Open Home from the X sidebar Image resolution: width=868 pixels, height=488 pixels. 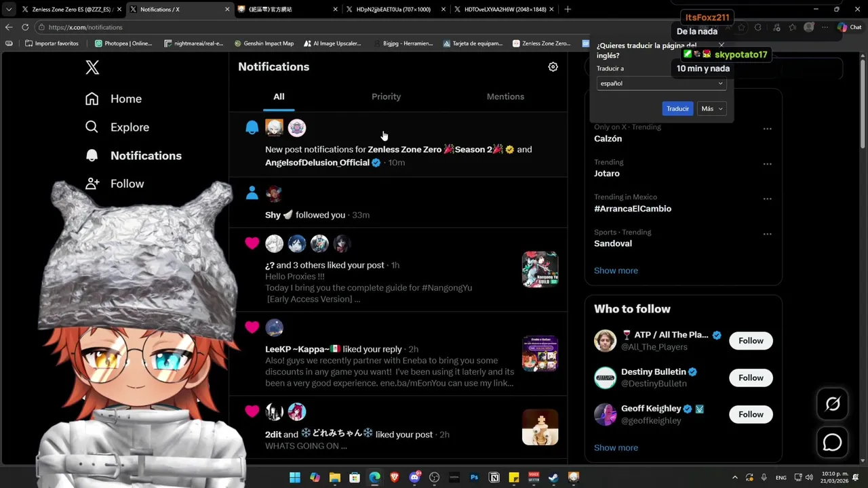pyautogui.click(x=113, y=99)
